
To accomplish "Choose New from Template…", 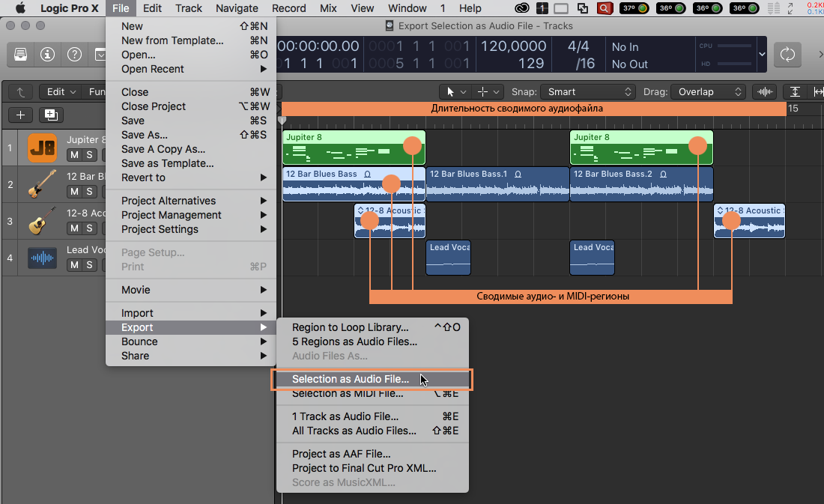I will tap(191, 40).
